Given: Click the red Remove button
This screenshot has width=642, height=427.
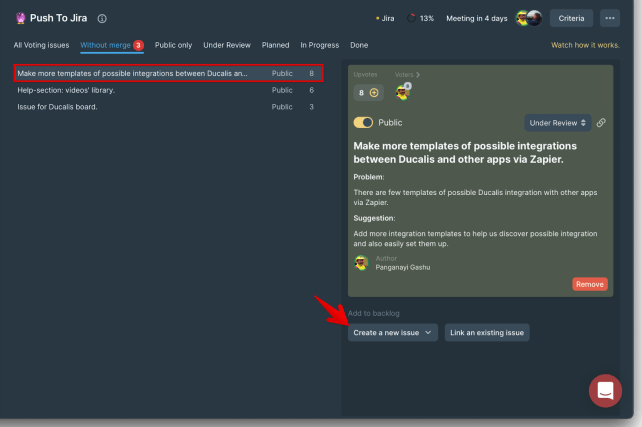Looking at the screenshot, I should [x=590, y=284].
